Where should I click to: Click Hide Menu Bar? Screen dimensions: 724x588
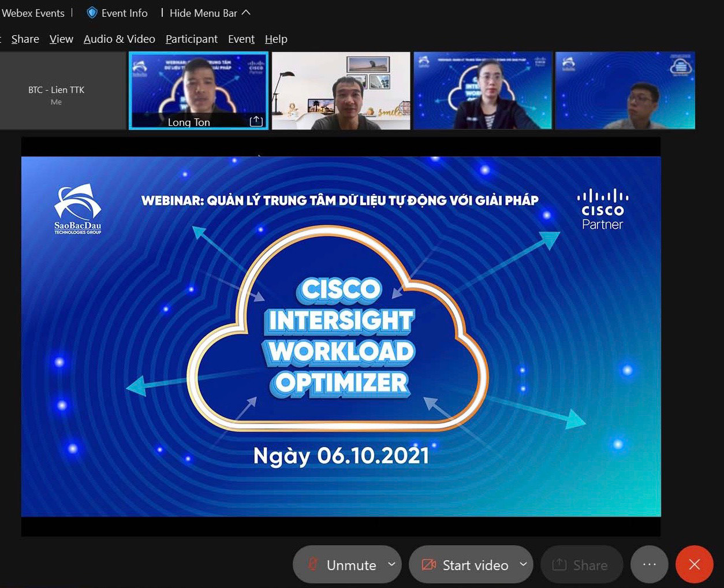coord(203,13)
